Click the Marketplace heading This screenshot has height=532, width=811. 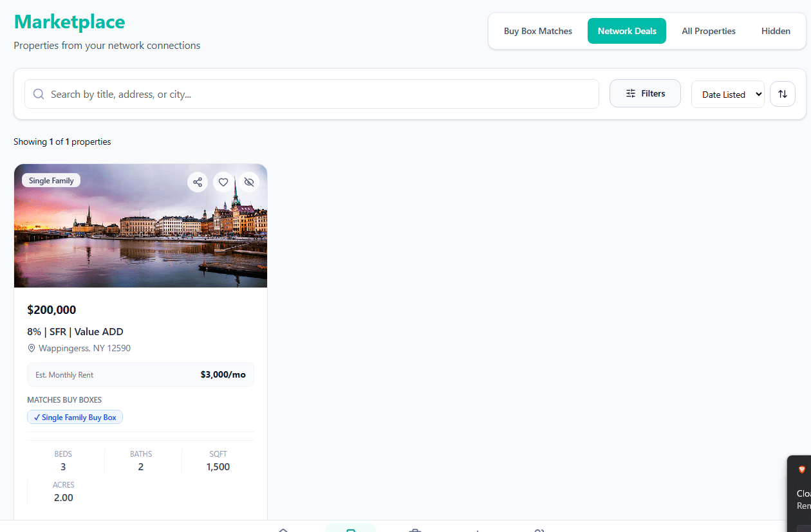(70, 22)
